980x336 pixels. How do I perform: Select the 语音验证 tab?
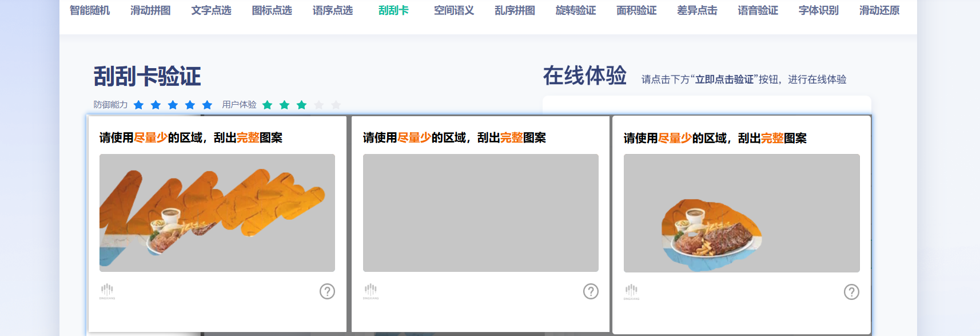click(758, 10)
